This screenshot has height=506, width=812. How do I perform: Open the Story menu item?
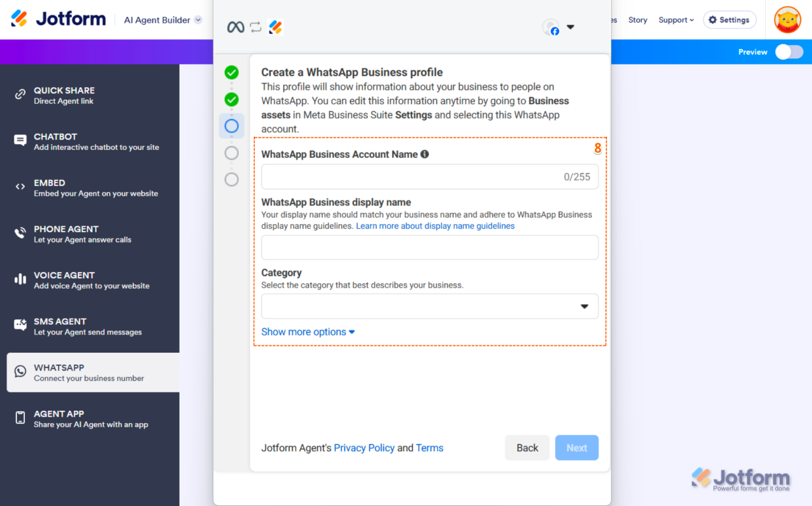click(638, 20)
